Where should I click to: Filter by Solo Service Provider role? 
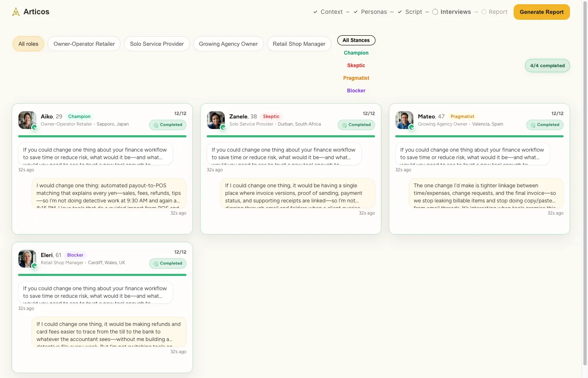(157, 44)
